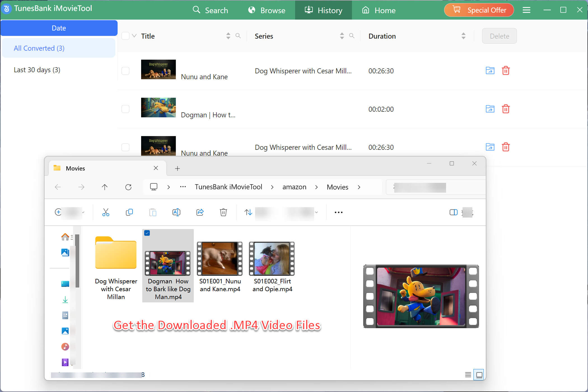Image resolution: width=588 pixels, height=392 pixels.
Task: Switch to the Browse tab
Action: (x=267, y=10)
